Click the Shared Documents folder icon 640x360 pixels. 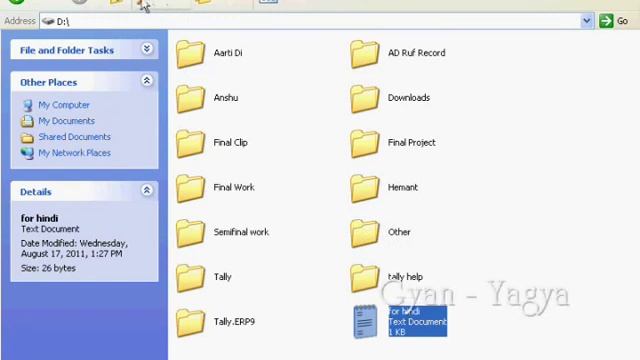27,138
